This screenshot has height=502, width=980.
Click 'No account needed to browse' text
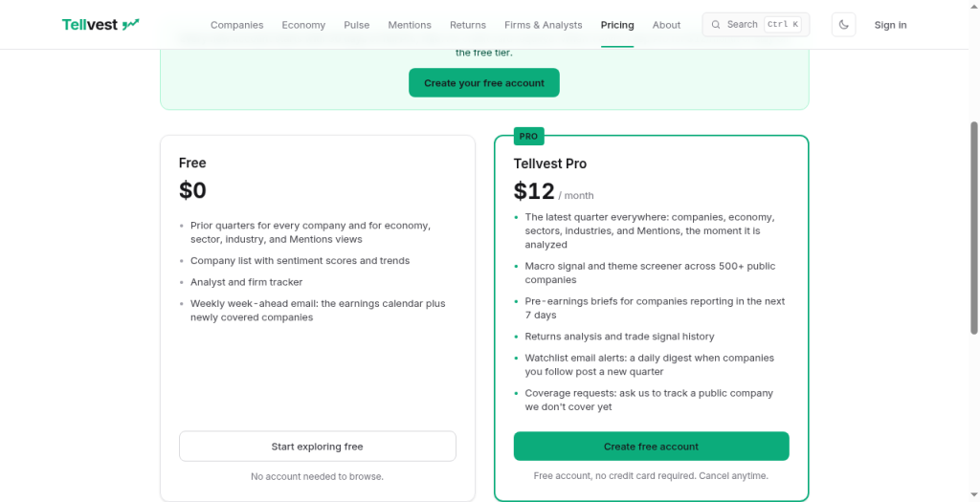[x=317, y=476]
